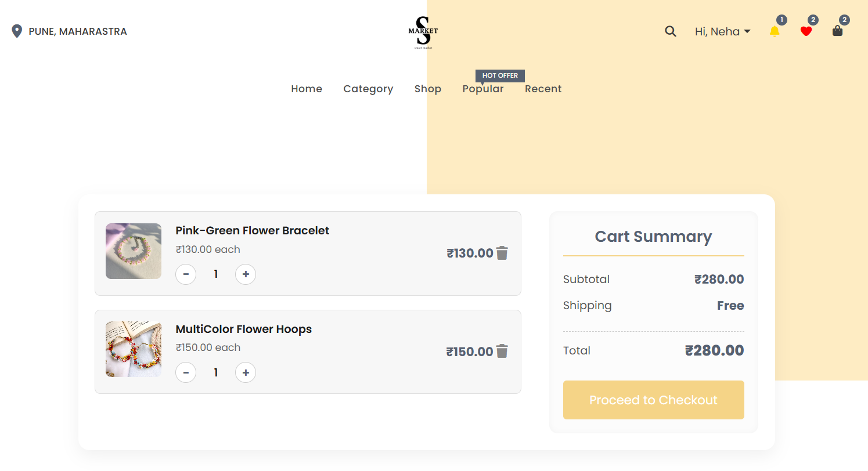Click the bracelet line total ₹130.00
The width and height of the screenshot is (868, 471).
(x=470, y=253)
